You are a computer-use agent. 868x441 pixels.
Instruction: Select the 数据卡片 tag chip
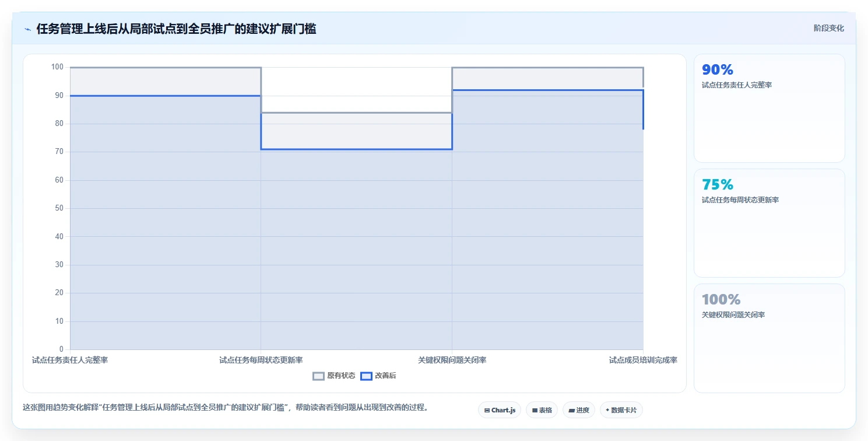coord(621,410)
